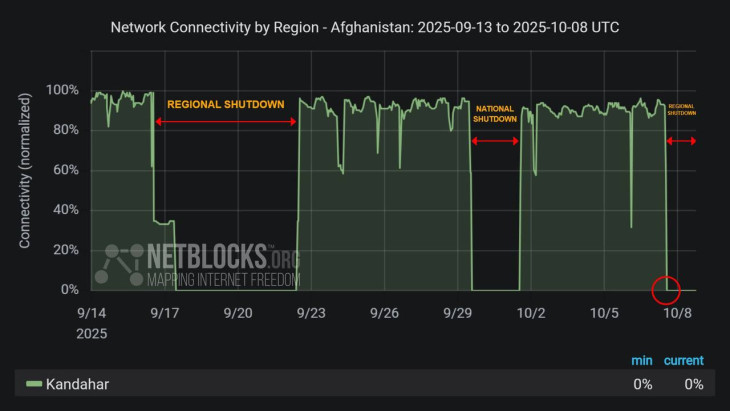
Task: Click the MAPPING INTERNET FREEDOM tagline
Action: (223, 281)
